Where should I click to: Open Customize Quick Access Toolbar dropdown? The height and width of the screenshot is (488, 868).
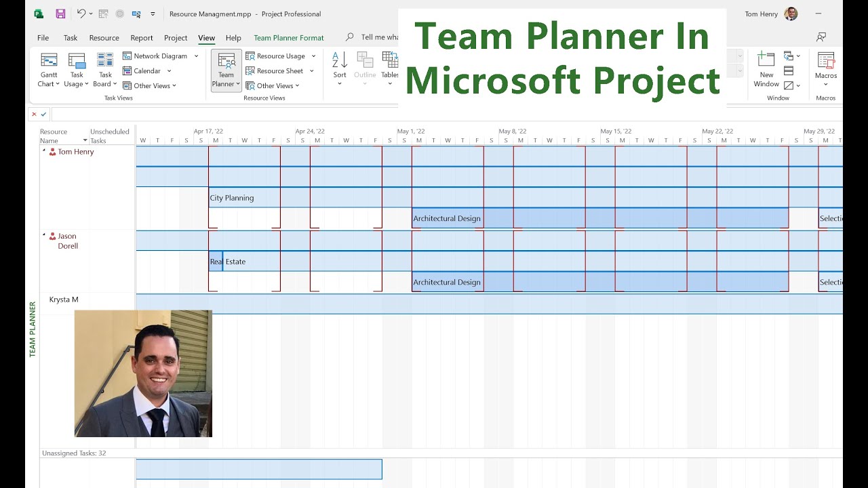tap(153, 14)
